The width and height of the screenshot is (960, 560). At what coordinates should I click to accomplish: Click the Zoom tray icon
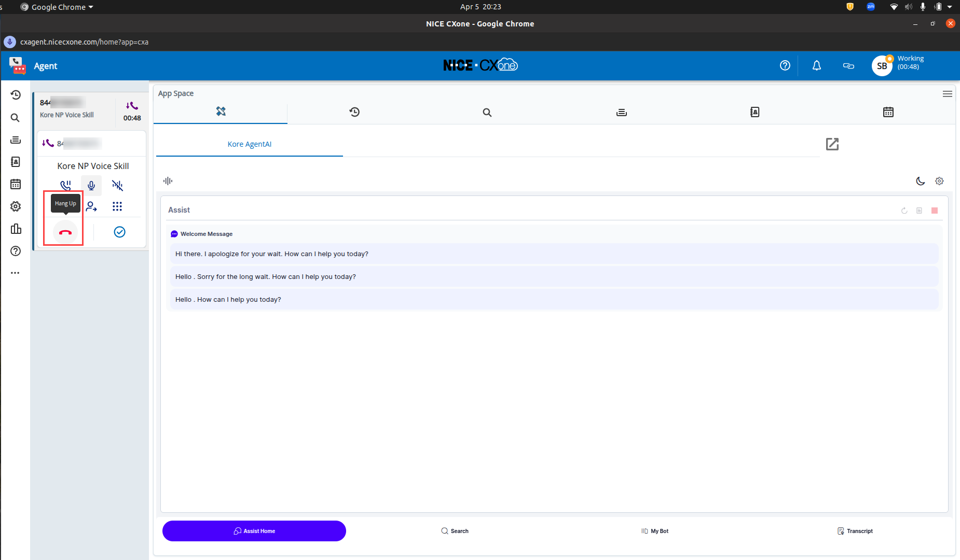(871, 7)
